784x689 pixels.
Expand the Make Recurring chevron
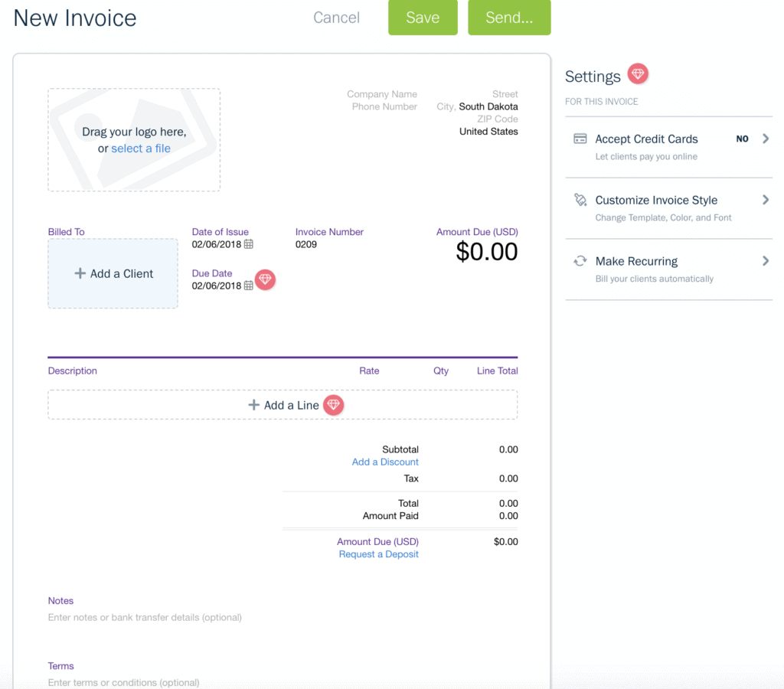(x=765, y=261)
